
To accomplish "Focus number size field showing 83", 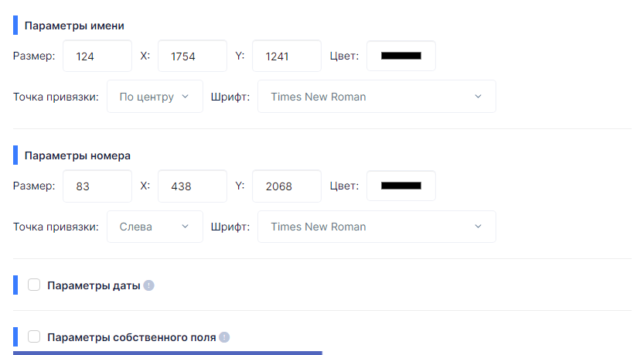I will click(97, 186).
